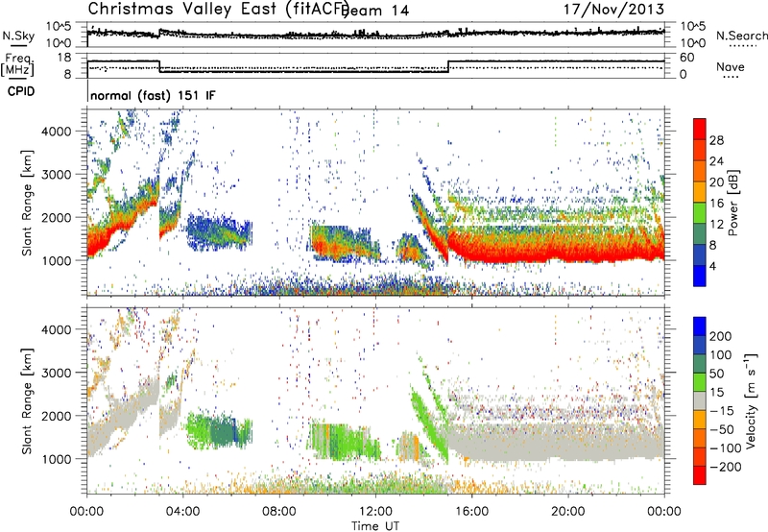Click the 'Time UT' axis label
The image size is (768, 532).
coord(375,526)
